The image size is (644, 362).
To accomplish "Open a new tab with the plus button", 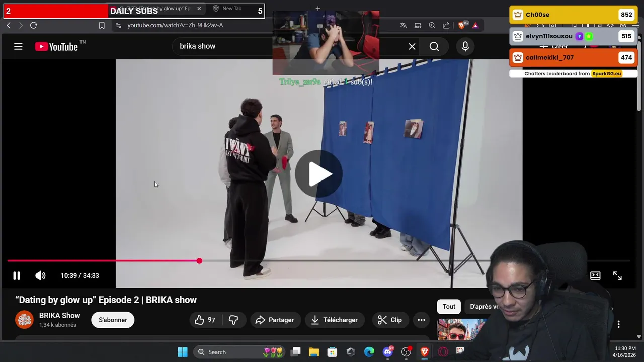I will coord(317,9).
